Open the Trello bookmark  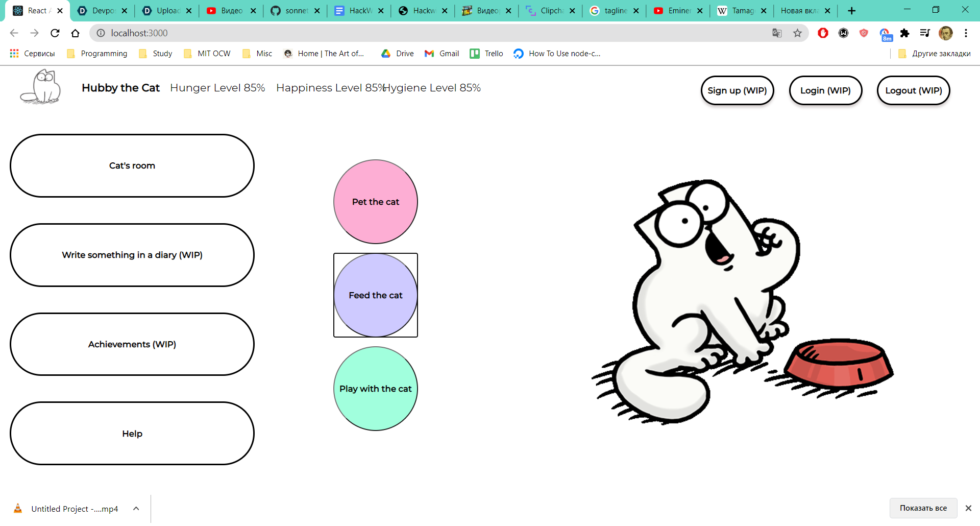tap(486, 54)
